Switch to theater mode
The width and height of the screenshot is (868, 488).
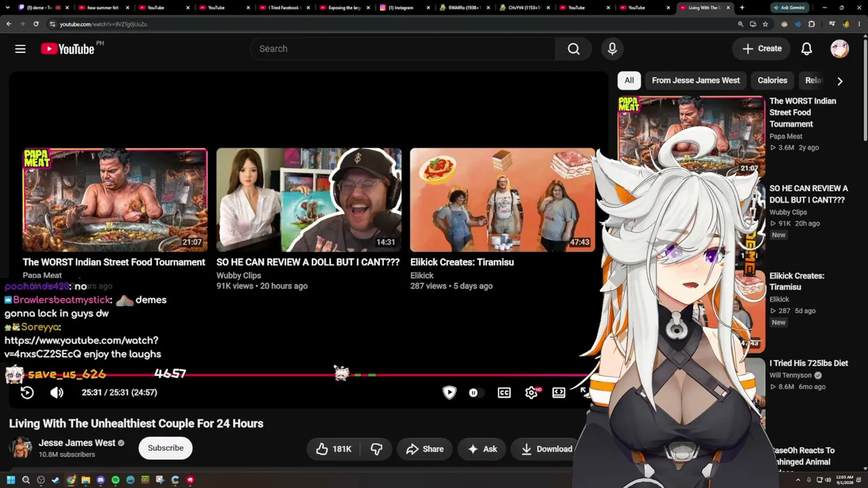pos(559,392)
